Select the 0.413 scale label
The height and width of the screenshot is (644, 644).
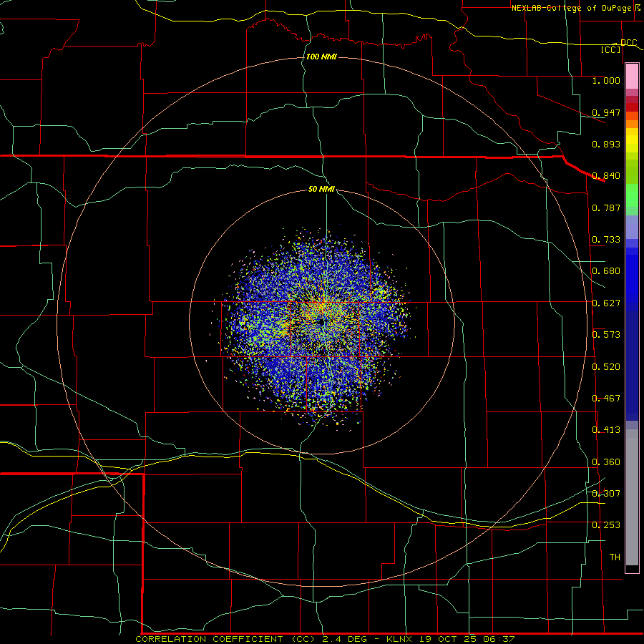pyautogui.click(x=606, y=430)
